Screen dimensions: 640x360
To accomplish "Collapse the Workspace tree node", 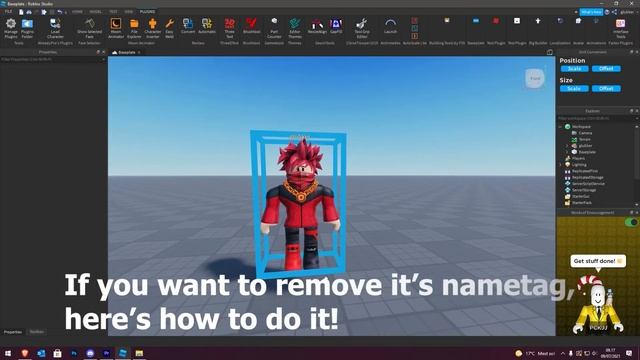I will [560, 127].
